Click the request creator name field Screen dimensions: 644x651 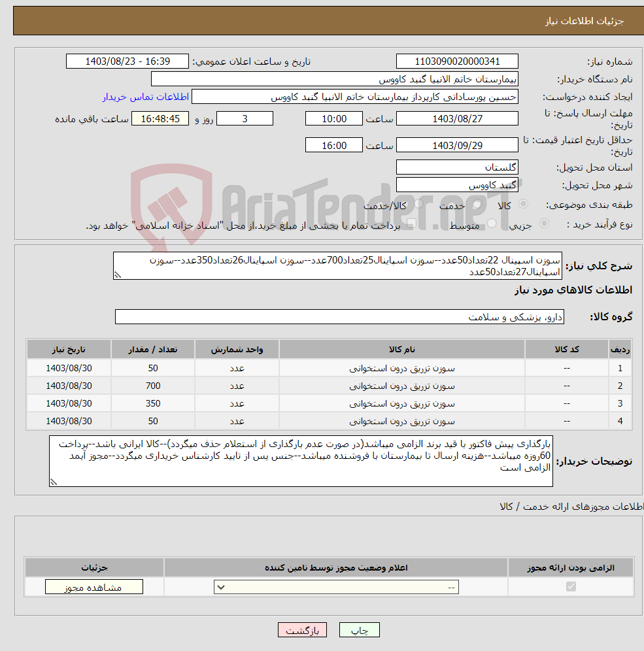(x=355, y=97)
